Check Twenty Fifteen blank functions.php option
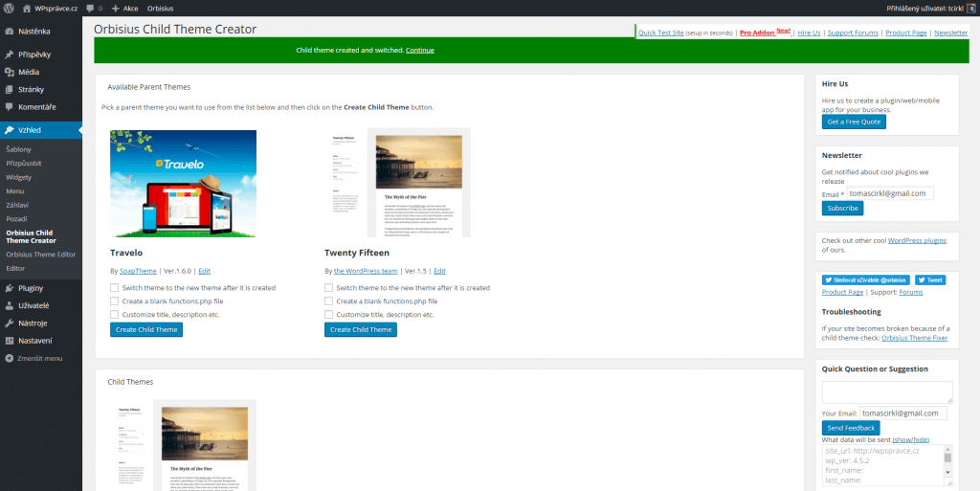Image resolution: width=980 pixels, height=491 pixels. (329, 301)
